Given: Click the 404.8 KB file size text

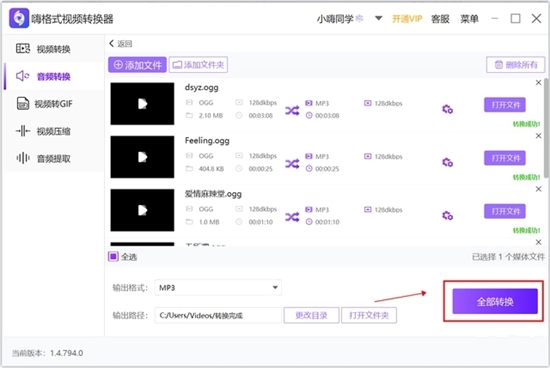Looking at the screenshot, I should 211,169.
